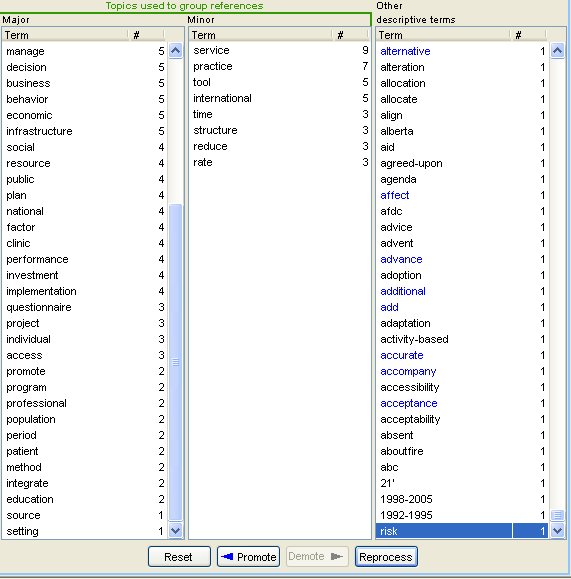Sort Major list by Term column header
Screen dimensions: 571x579
[x=66, y=35]
